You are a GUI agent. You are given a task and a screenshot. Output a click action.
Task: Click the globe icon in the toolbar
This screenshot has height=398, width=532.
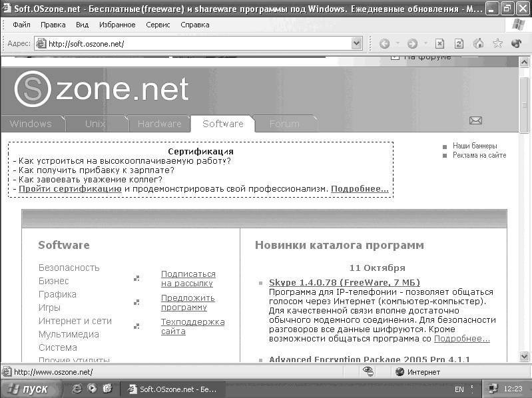517,43
